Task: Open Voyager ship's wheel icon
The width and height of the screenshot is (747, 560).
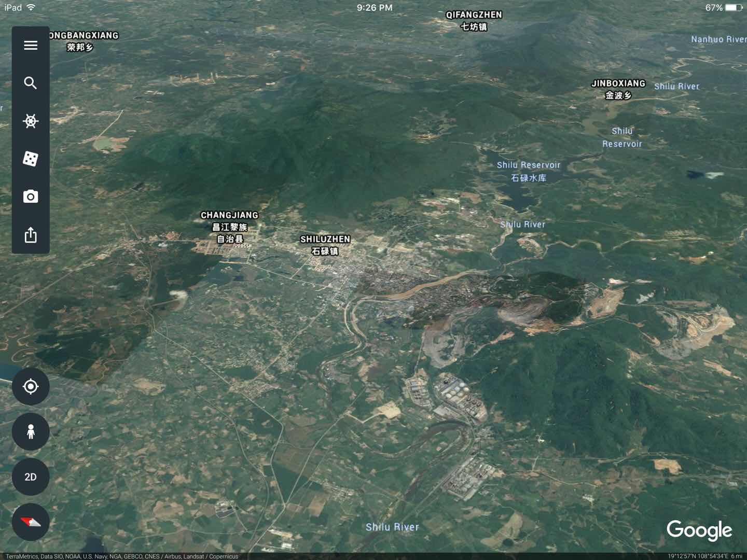Action: point(31,121)
